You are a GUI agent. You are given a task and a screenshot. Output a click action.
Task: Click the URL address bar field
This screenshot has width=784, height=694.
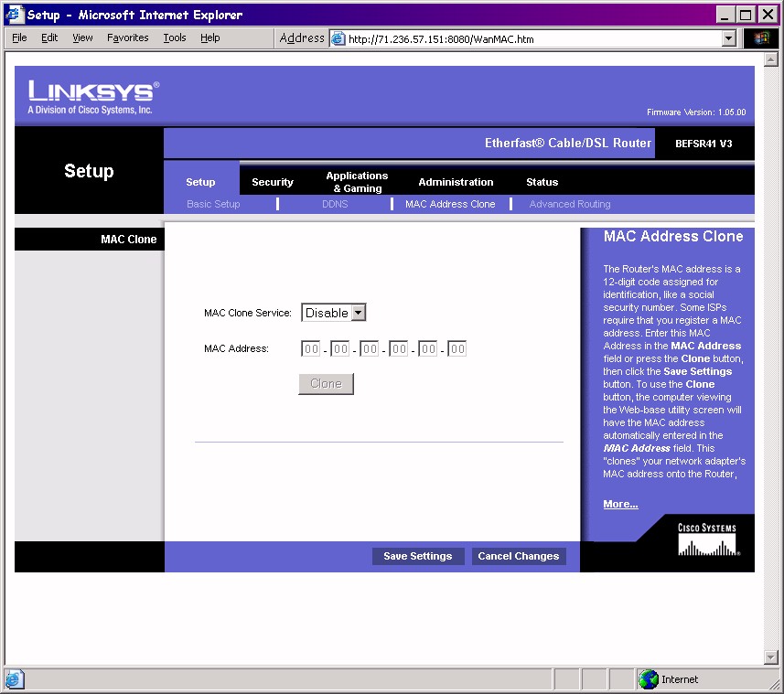[532, 38]
